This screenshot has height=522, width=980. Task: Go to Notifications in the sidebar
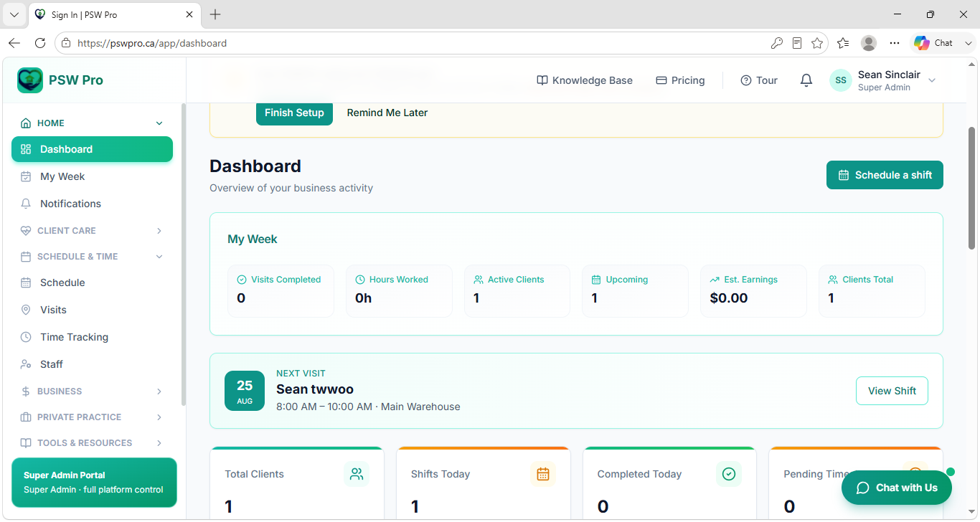[92, 204]
